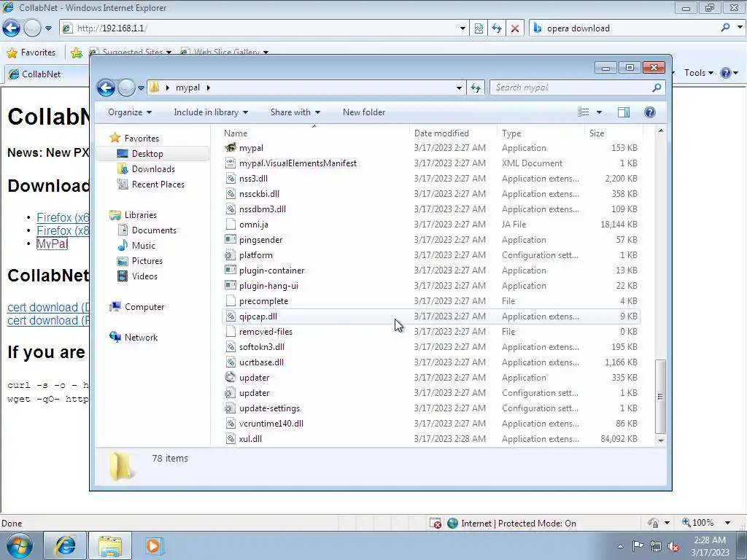
Task: Click the taskbar clock showing 2:28 AM
Action: click(x=710, y=546)
